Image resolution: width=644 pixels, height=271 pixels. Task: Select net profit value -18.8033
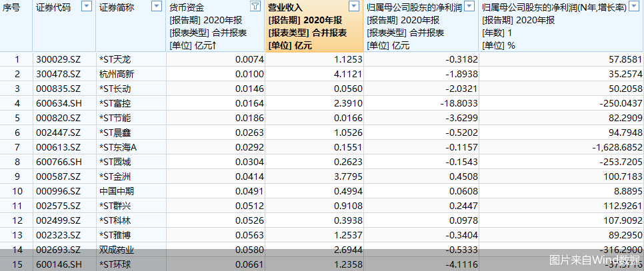click(x=459, y=104)
